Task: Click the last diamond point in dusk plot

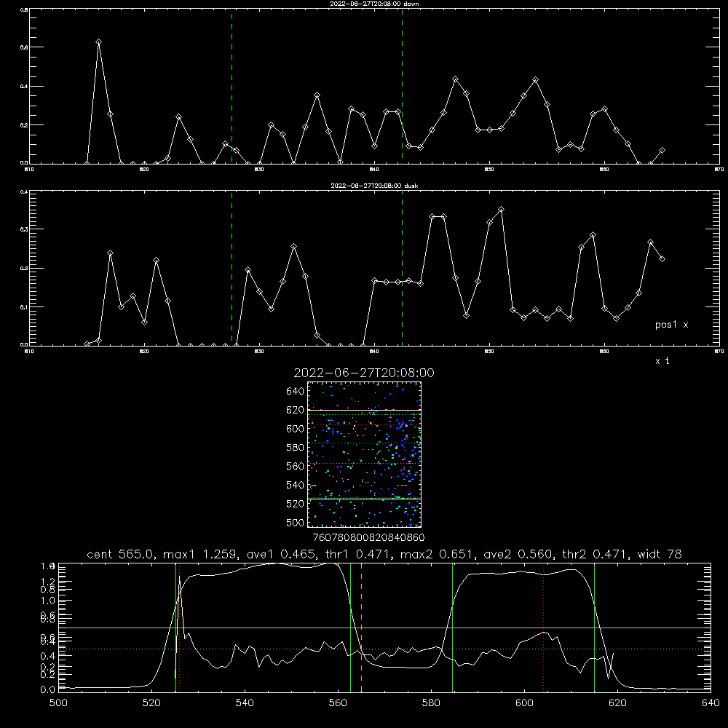Action: coord(662,259)
